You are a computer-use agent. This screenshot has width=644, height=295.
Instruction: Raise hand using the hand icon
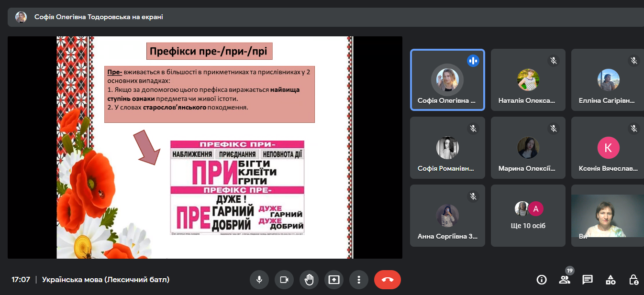point(309,280)
